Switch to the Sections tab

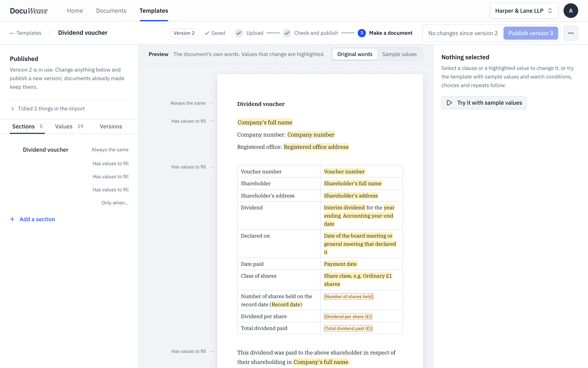click(x=27, y=126)
